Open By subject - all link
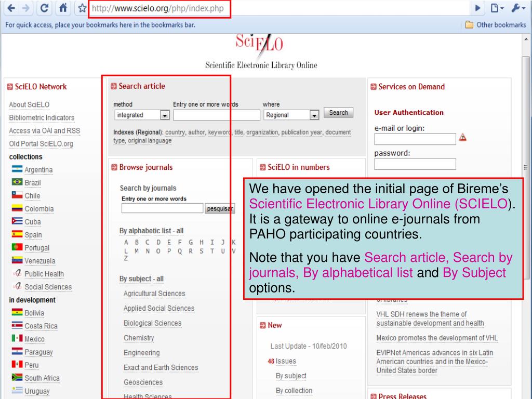Viewport: 532px width, 399px height. [x=141, y=278]
